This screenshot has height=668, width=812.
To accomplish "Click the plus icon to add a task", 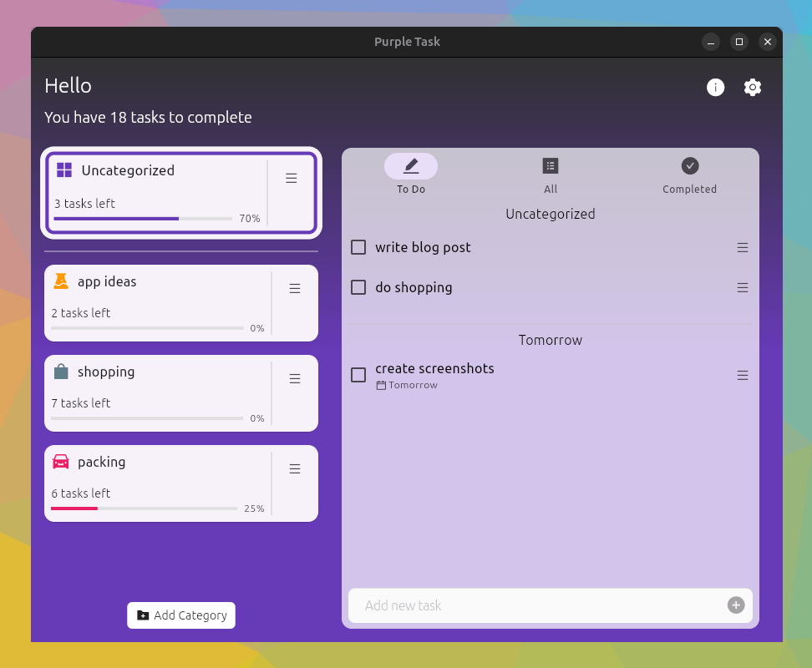I will (736, 605).
